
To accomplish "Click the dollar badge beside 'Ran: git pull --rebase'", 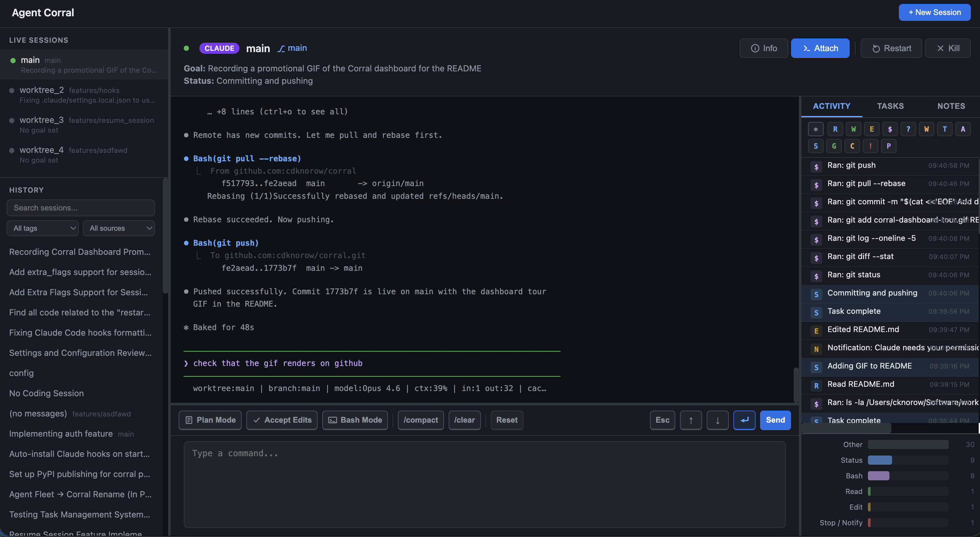I will coord(816,184).
